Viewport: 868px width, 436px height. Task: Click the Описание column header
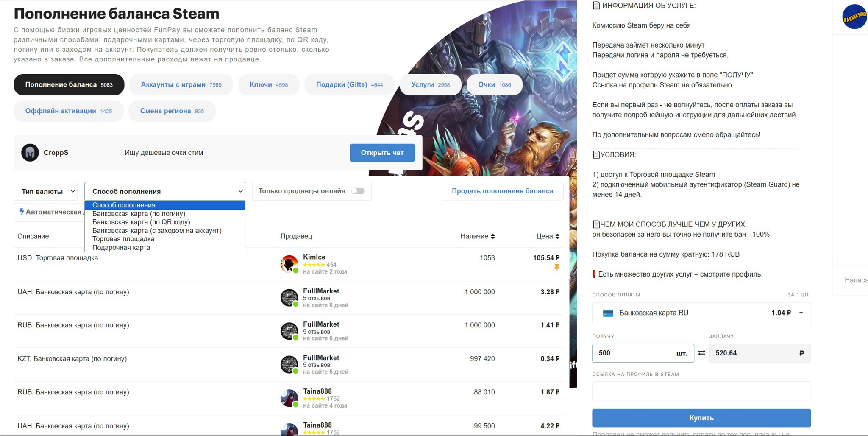33,236
